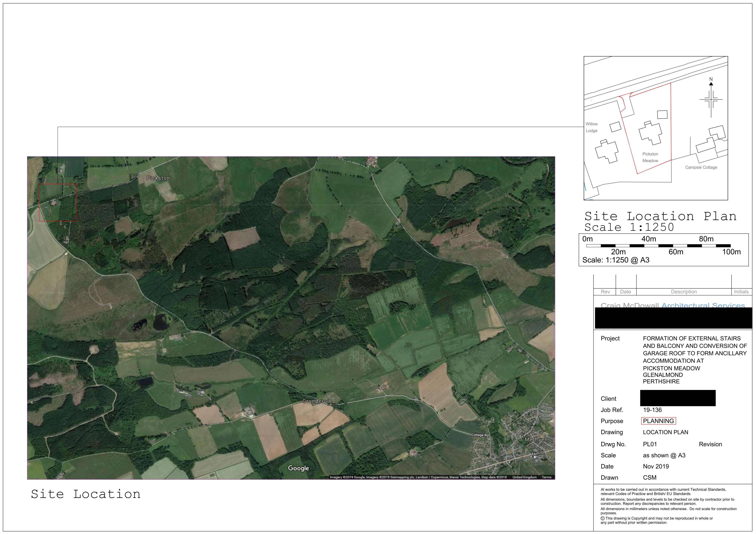Select the Willow Lodge building outline
Viewport: 756px width, 534px height.
pos(606,151)
